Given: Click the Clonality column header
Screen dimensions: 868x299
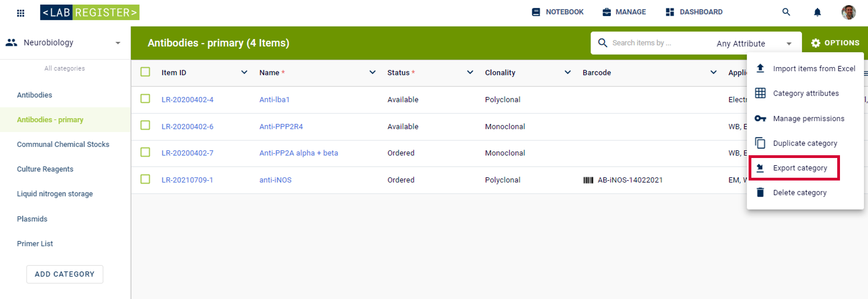Looking at the screenshot, I should [x=500, y=73].
